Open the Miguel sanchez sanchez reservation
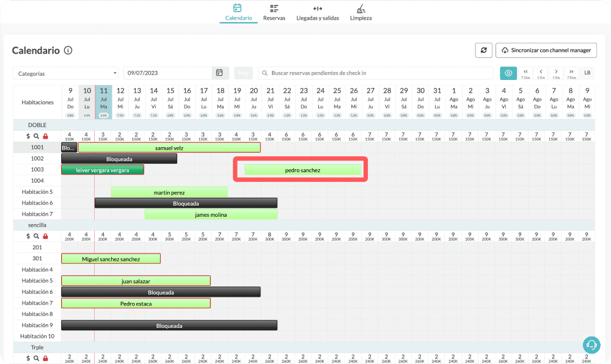This screenshot has height=364, width=611. click(x=111, y=259)
